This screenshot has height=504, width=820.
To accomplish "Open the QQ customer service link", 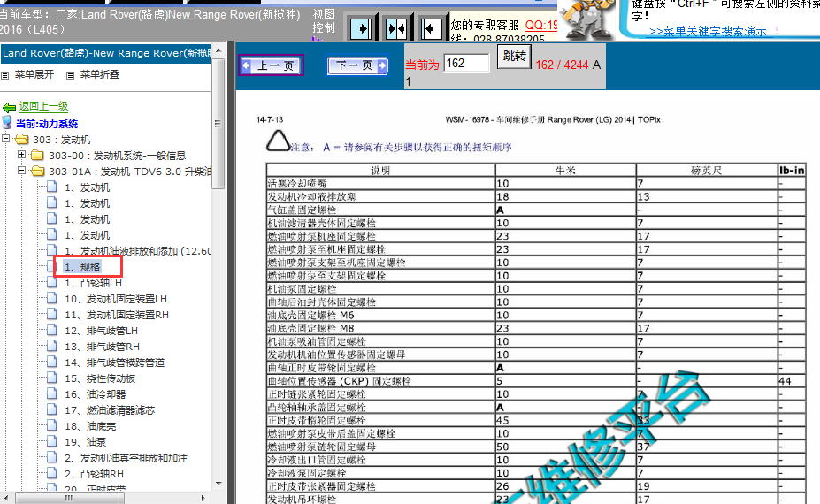I will pyautogui.click(x=541, y=25).
